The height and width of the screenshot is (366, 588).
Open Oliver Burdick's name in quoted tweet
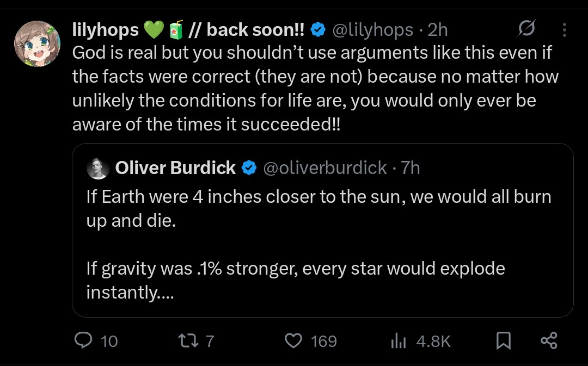[x=175, y=168]
